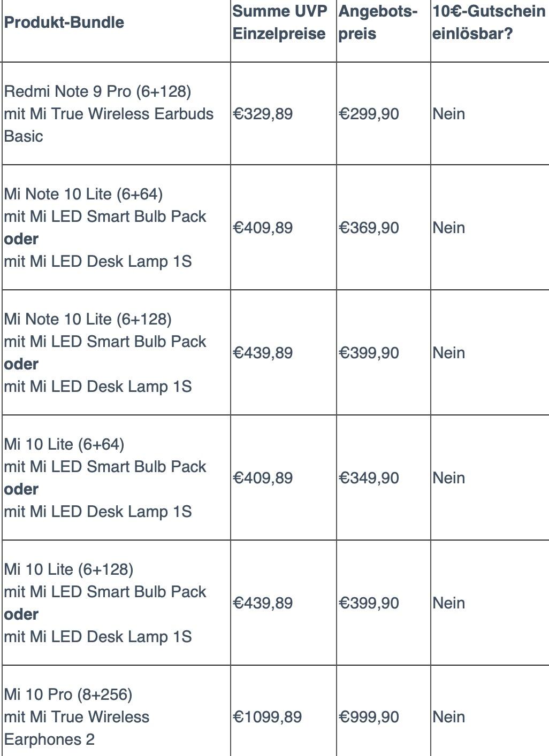Select Nein in the Redmi Note 9 Pro row
The width and height of the screenshot is (549, 756).
click(x=448, y=114)
